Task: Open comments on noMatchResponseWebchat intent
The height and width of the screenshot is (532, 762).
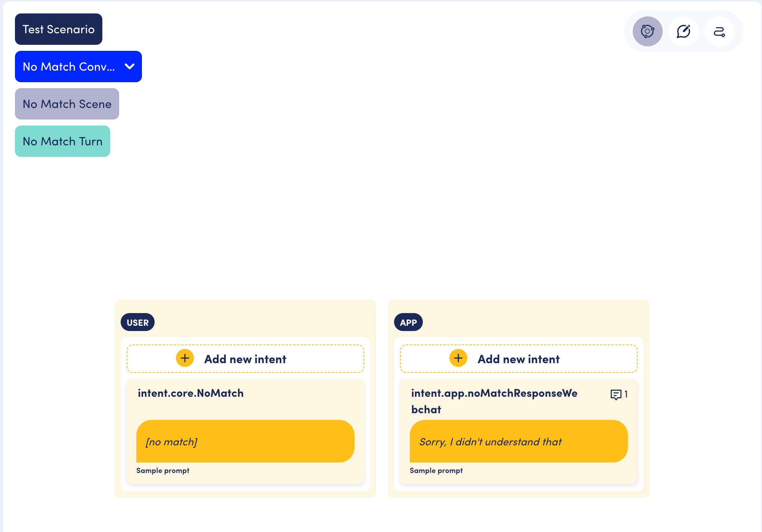Action: pos(618,395)
